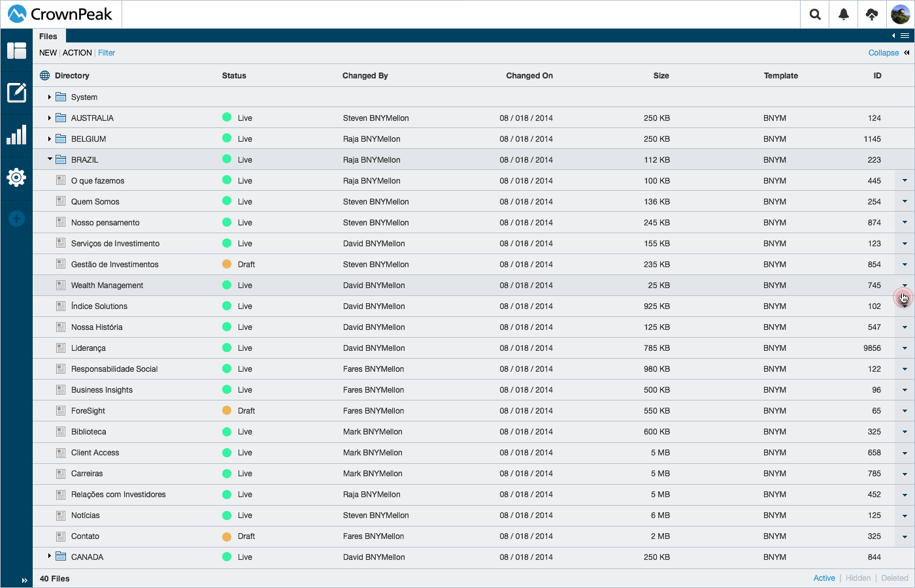Click the '40 Files' count text
This screenshot has height=588, width=915.
[x=55, y=578]
